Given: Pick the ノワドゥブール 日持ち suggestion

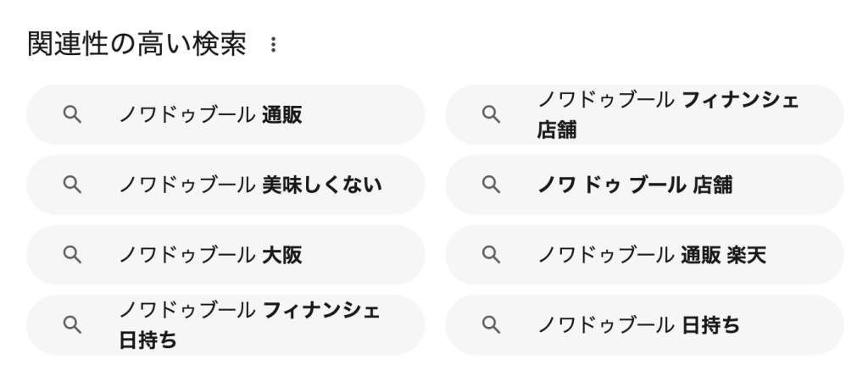Looking at the screenshot, I should [x=638, y=325].
